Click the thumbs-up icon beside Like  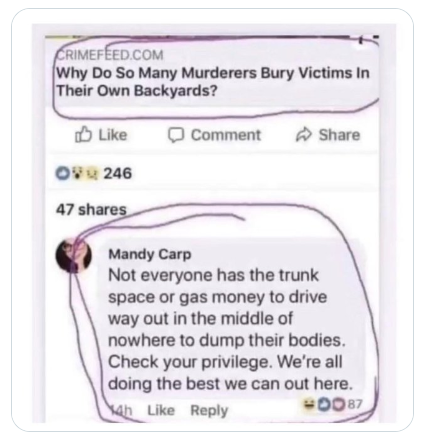point(83,135)
